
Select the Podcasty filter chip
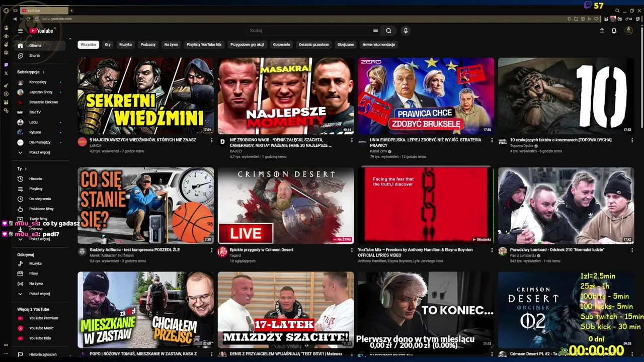pyautogui.click(x=148, y=44)
